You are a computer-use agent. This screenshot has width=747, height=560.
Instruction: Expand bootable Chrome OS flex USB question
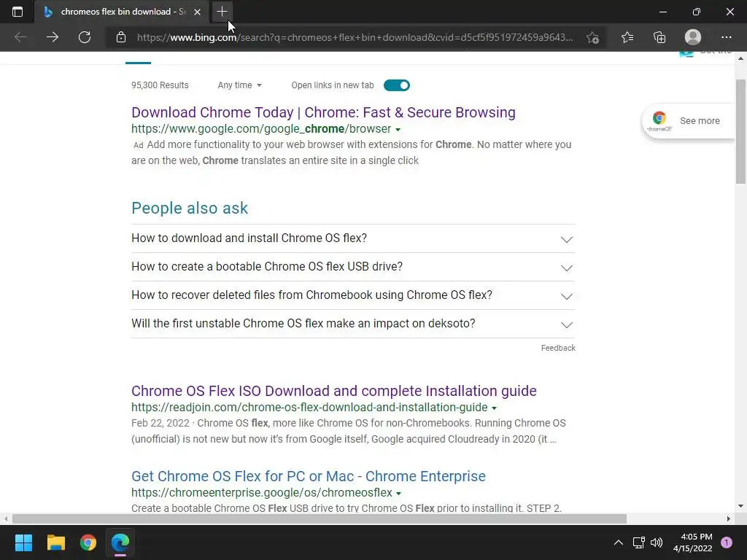tap(353, 267)
